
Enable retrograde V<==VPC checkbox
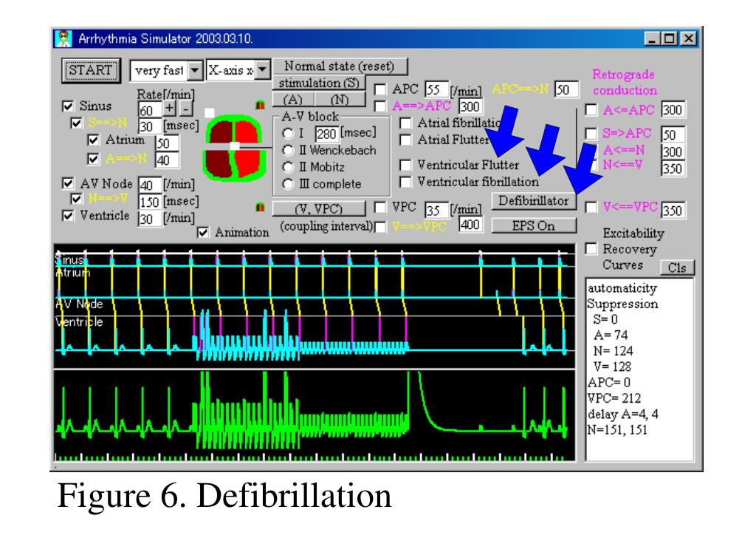click(x=591, y=208)
